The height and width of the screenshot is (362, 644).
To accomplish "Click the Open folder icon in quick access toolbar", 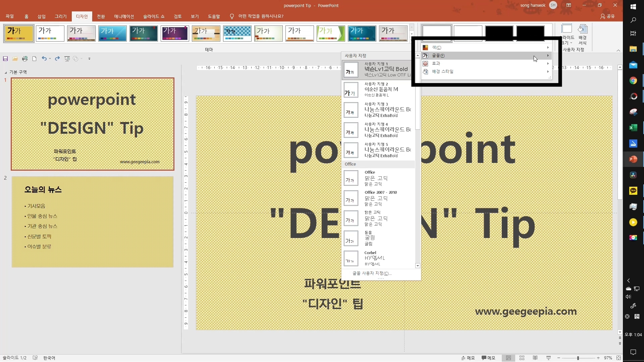I will [15, 59].
